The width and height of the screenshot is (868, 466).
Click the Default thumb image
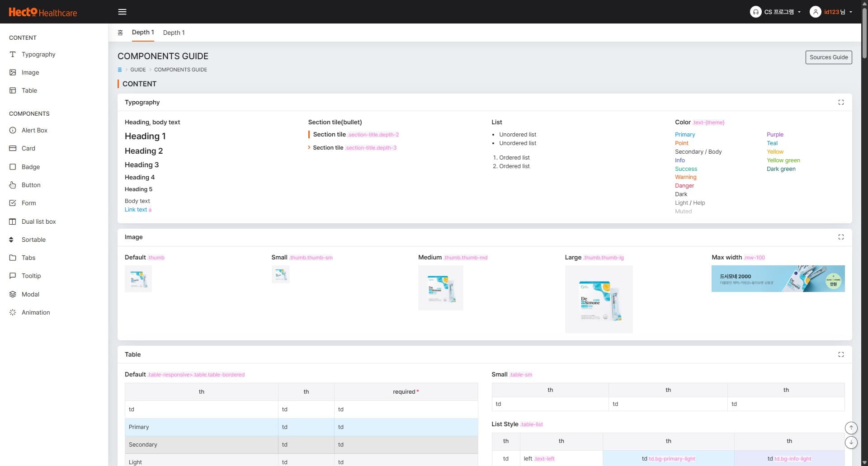click(138, 279)
